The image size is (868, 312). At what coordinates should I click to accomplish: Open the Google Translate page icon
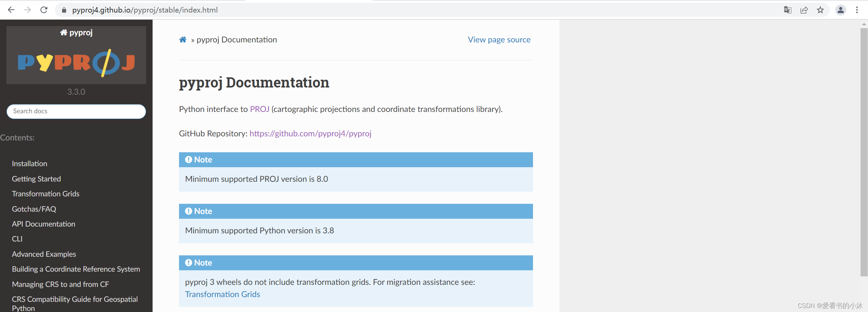[x=788, y=10]
